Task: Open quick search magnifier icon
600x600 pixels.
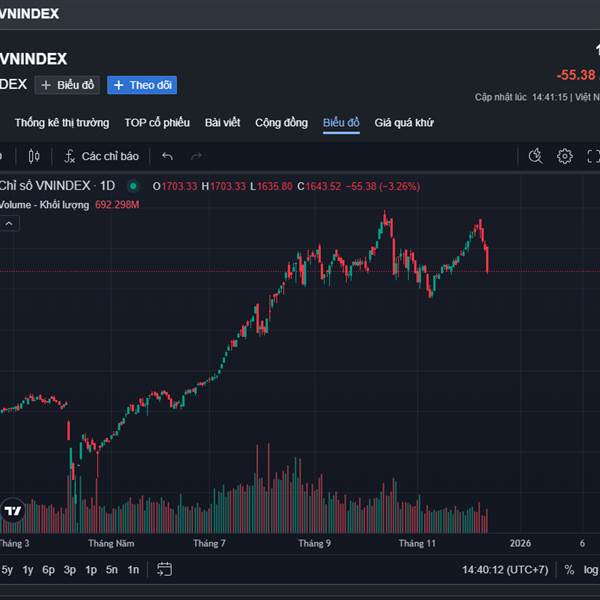Action: tap(535, 156)
